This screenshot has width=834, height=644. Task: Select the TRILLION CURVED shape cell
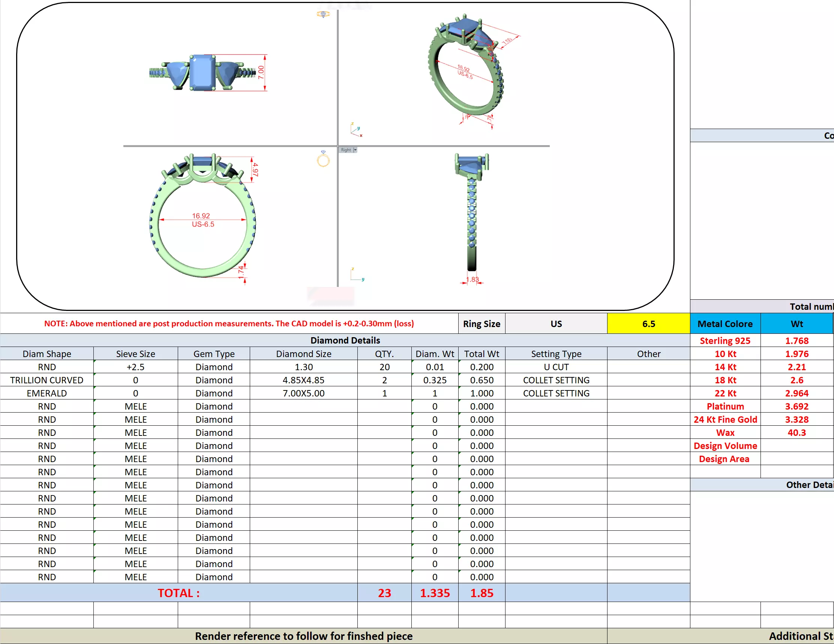click(46, 380)
